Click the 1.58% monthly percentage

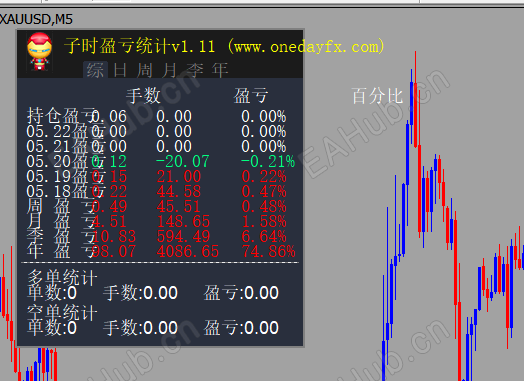[x=264, y=222]
